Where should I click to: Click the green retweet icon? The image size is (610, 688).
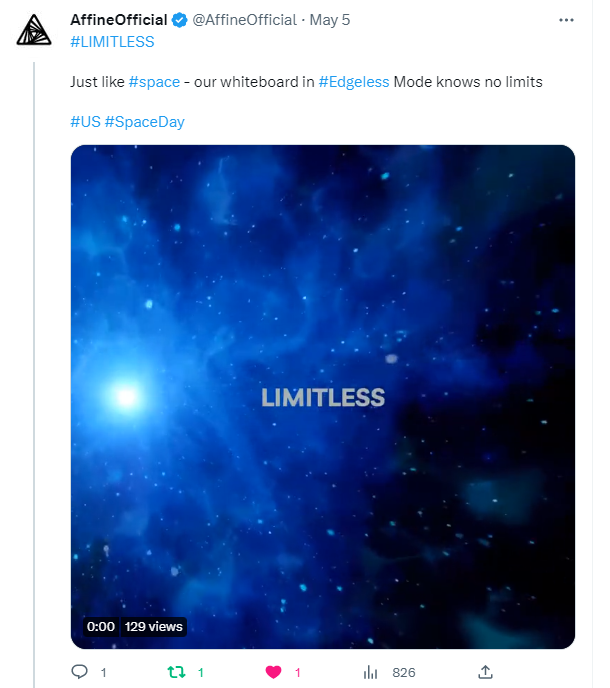pos(175,672)
